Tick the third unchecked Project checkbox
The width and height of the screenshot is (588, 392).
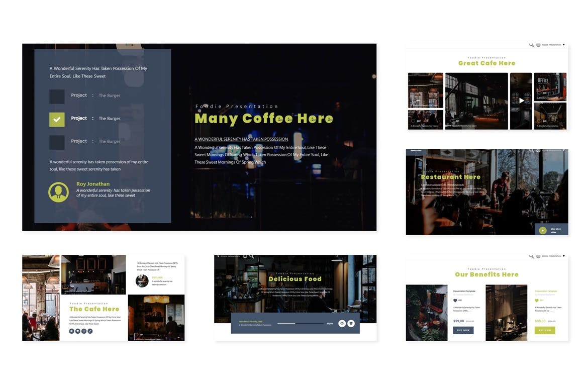click(57, 142)
